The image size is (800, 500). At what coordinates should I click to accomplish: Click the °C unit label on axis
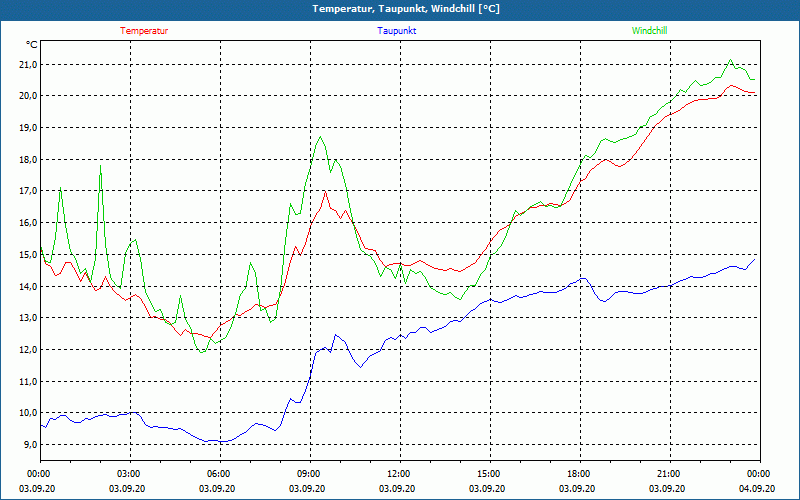coord(32,45)
